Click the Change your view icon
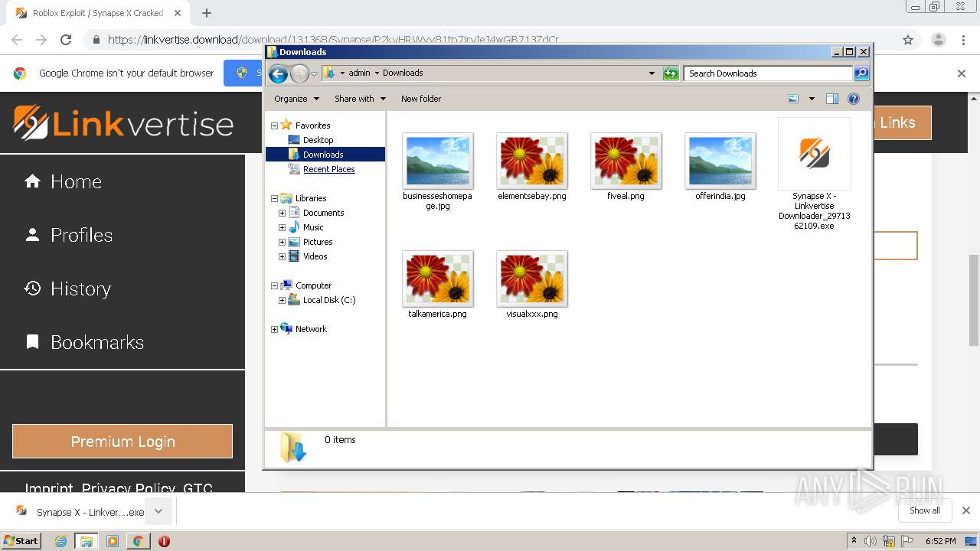This screenshot has height=551, width=980. (x=793, y=99)
